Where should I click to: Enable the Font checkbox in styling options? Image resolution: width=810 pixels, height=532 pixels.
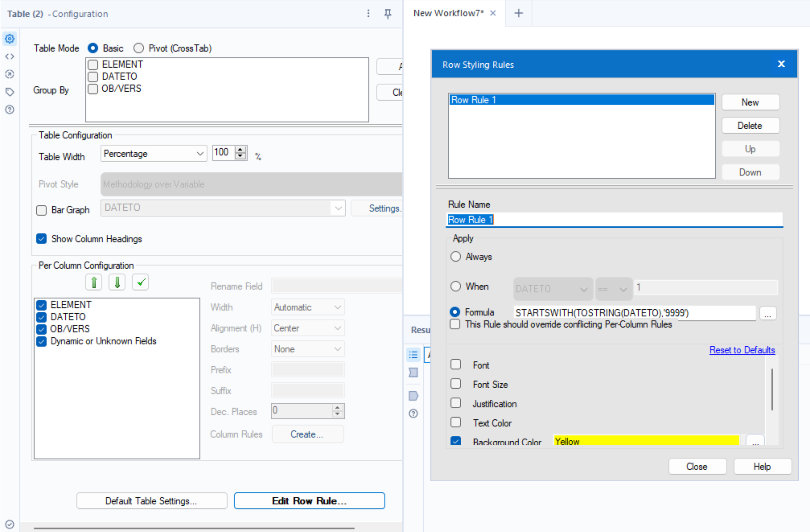pyautogui.click(x=456, y=364)
